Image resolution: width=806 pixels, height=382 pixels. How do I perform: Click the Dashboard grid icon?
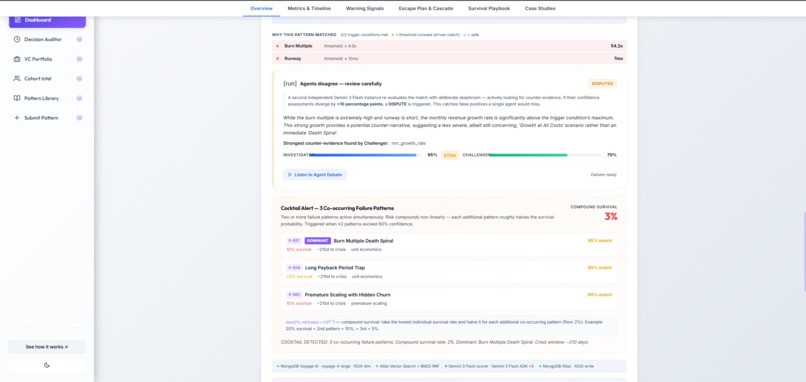[x=17, y=20]
